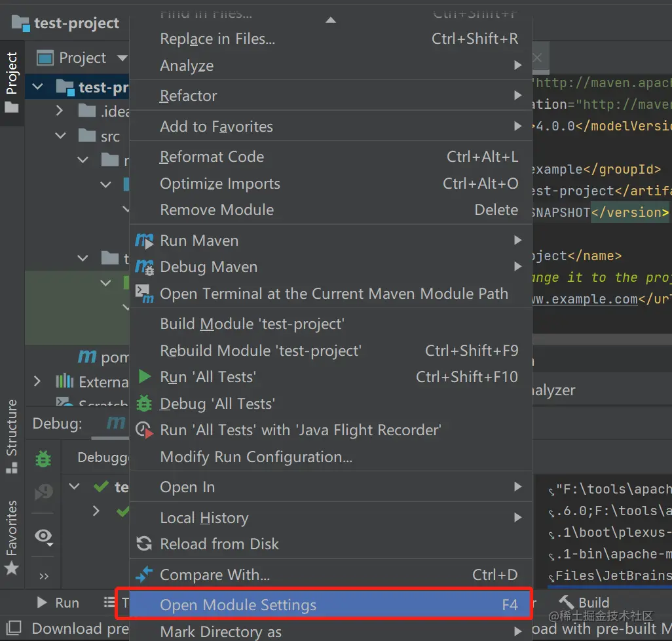Select Rebuild Module 'test-project'

[330, 350]
